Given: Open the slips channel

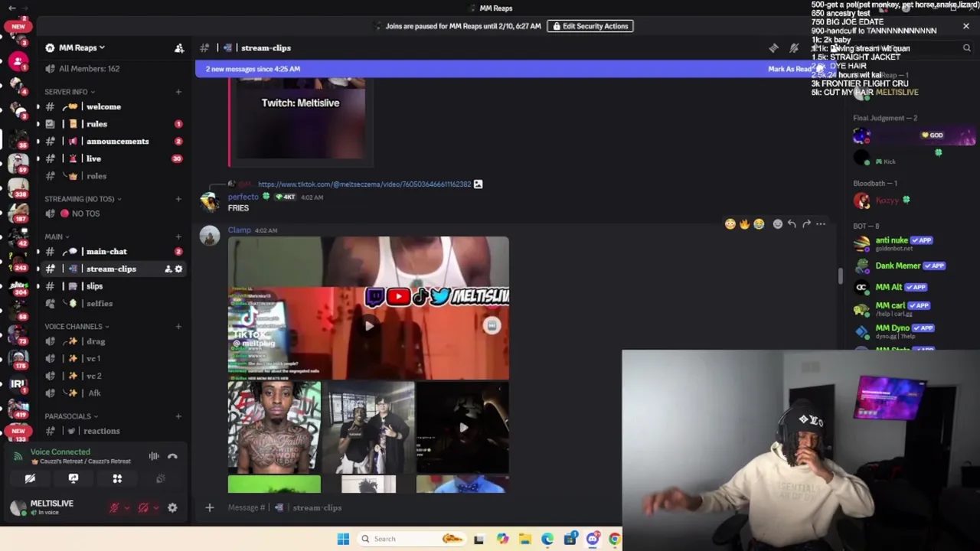Looking at the screenshot, I should click(94, 286).
